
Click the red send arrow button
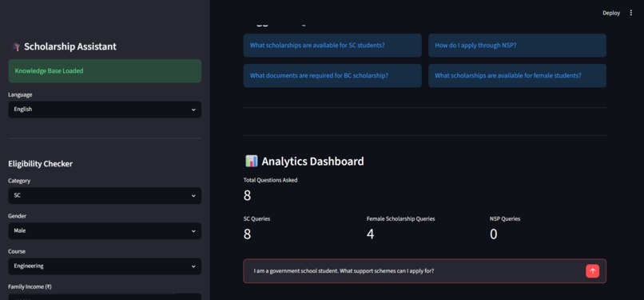tap(592, 271)
